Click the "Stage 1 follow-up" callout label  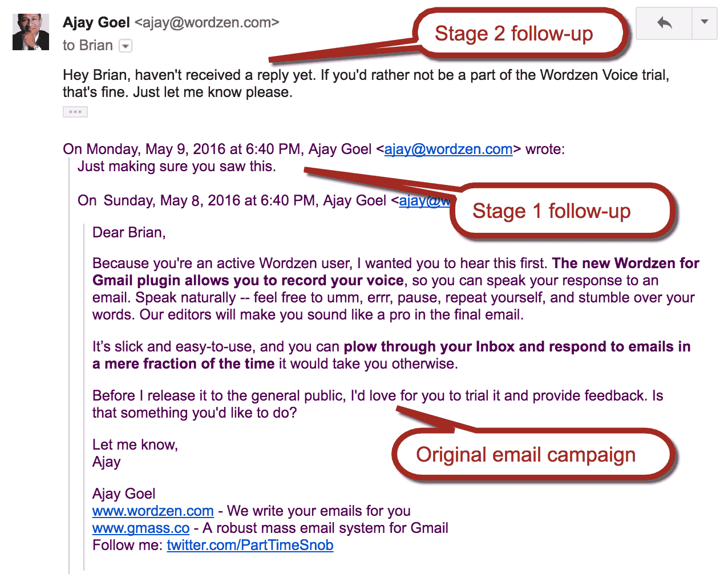coord(551,211)
